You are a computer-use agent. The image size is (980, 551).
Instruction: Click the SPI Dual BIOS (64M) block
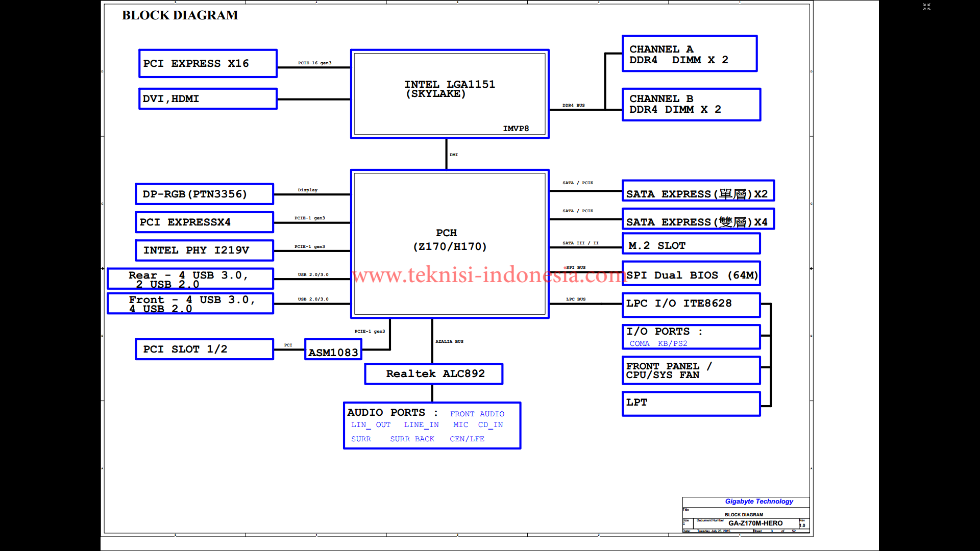point(691,275)
